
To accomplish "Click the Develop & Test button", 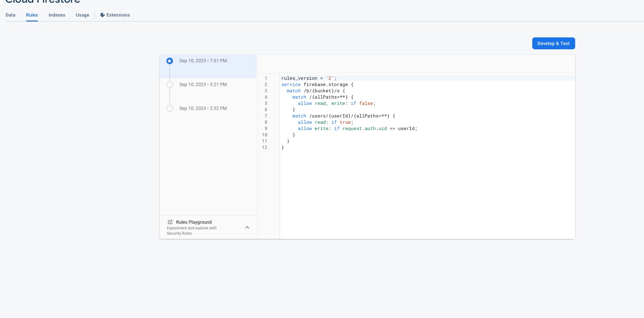I will point(553,43).
